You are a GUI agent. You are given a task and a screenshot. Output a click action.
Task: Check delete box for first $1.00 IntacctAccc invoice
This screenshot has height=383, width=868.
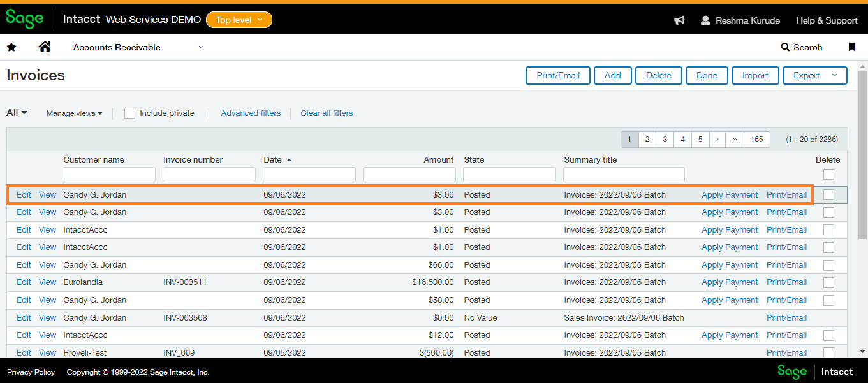tap(828, 230)
